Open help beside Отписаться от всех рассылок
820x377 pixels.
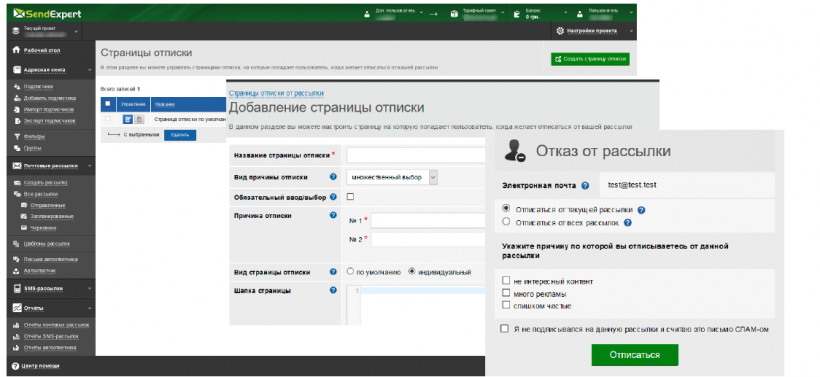click(x=628, y=223)
